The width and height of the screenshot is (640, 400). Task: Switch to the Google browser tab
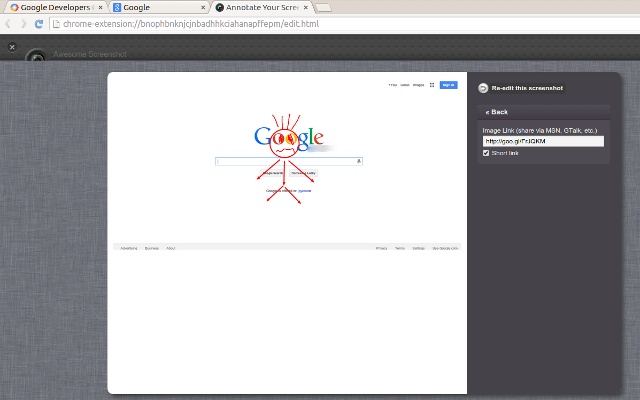click(x=158, y=7)
